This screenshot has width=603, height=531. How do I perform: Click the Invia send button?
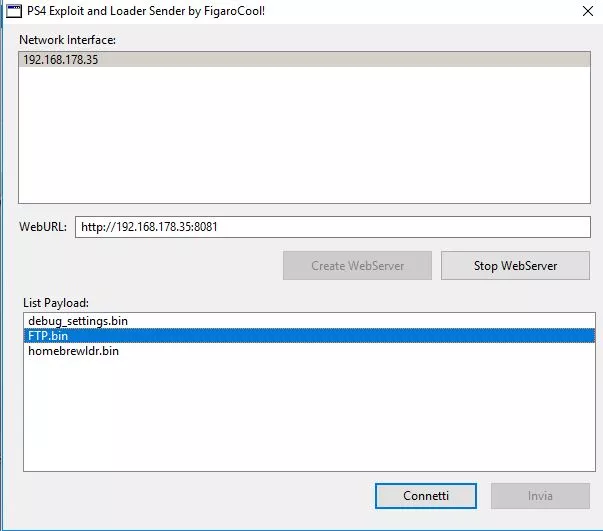point(539,496)
